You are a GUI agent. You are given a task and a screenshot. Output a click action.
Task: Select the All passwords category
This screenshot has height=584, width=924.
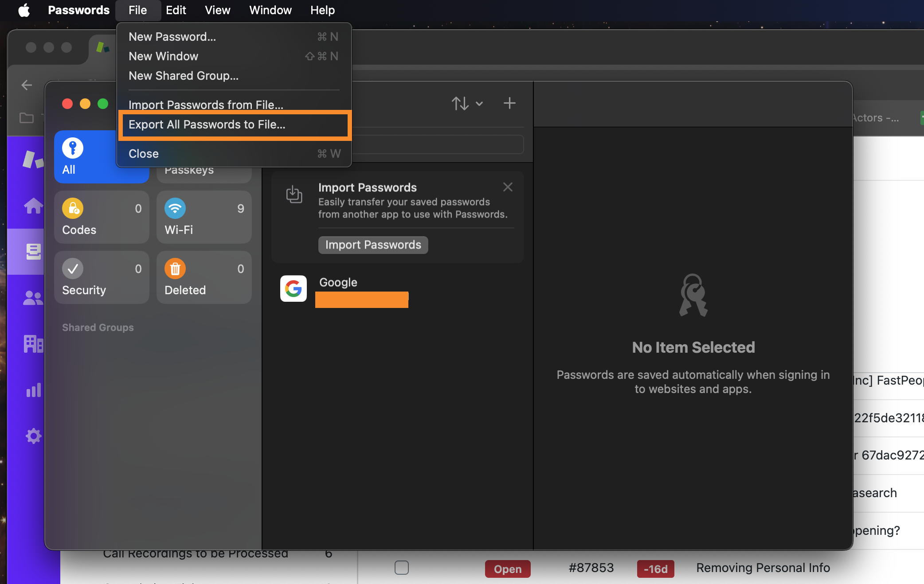[102, 157]
